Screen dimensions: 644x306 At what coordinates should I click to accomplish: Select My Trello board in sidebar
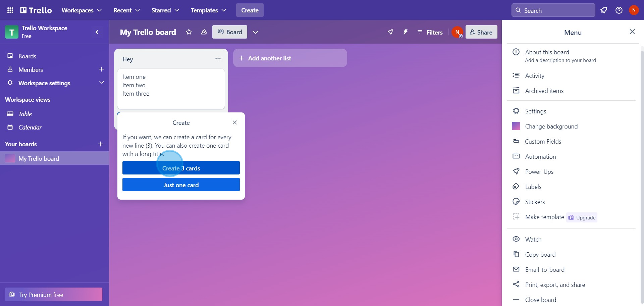[x=54, y=158]
